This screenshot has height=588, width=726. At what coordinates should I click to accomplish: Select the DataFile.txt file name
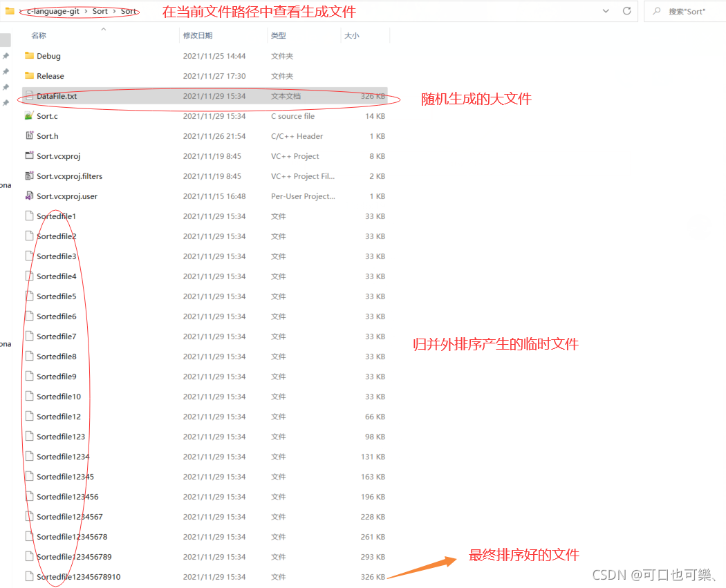(x=57, y=96)
